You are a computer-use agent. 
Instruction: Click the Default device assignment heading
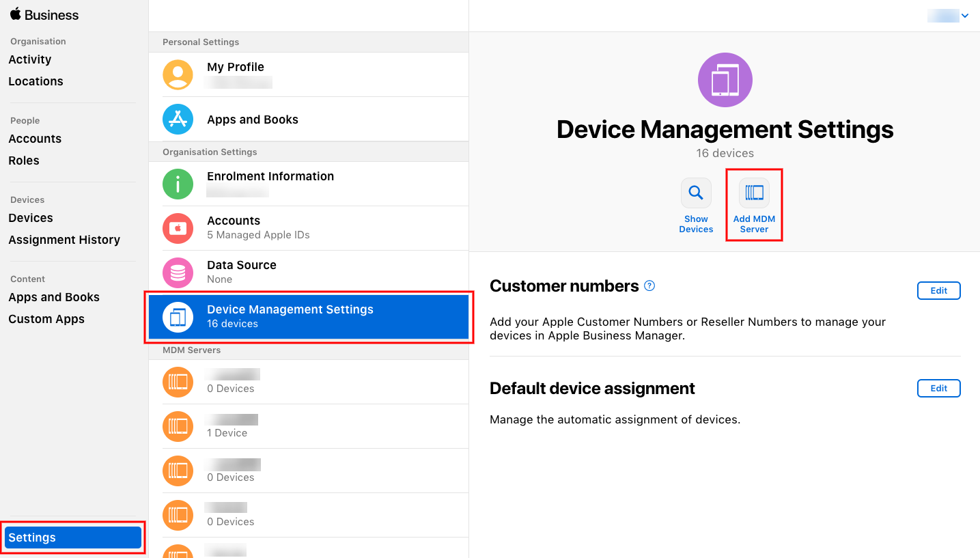(x=592, y=389)
